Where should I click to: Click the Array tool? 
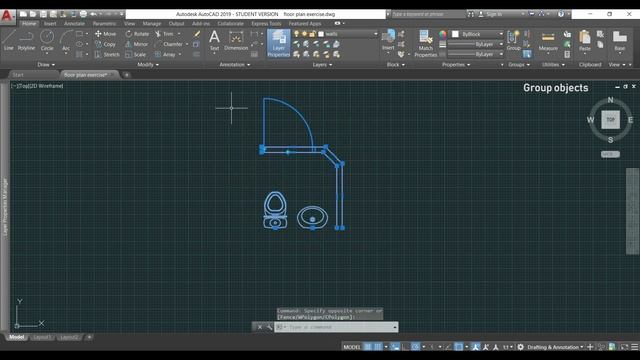pos(165,54)
